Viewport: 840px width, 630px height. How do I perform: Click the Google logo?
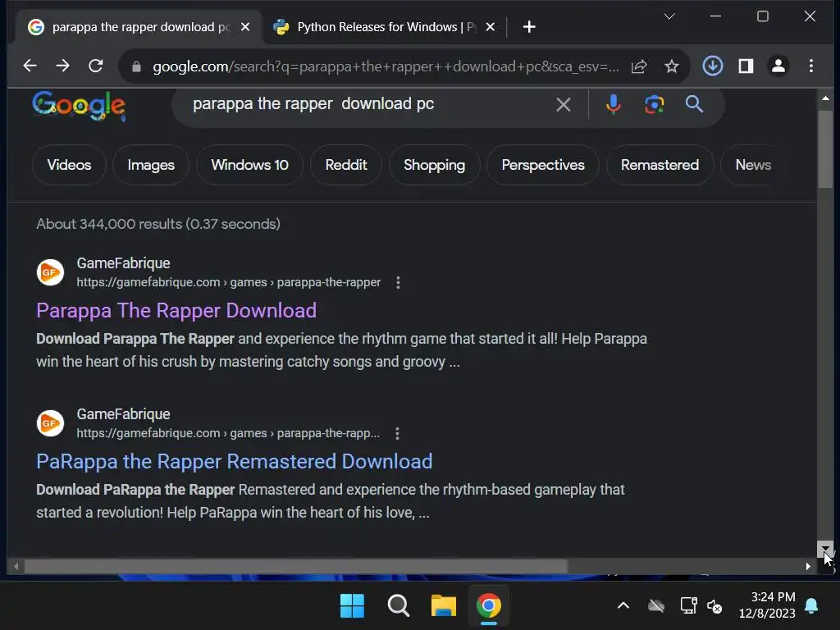[x=79, y=105]
